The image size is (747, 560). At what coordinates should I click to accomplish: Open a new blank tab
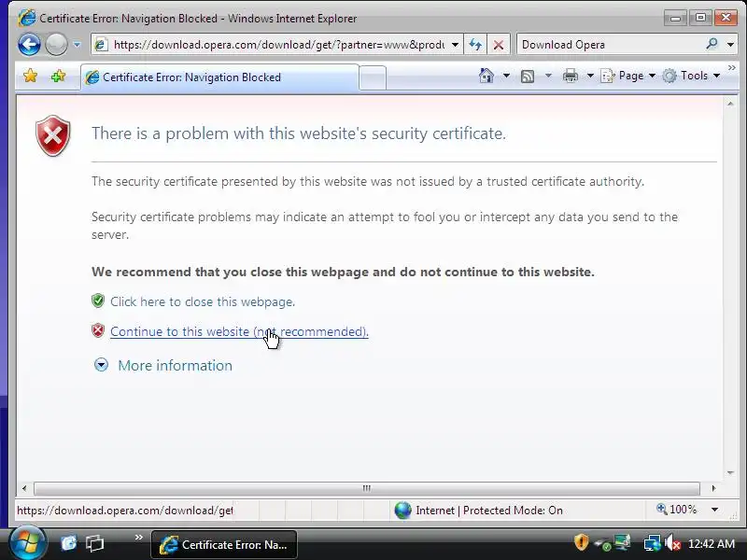tap(373, 77)
